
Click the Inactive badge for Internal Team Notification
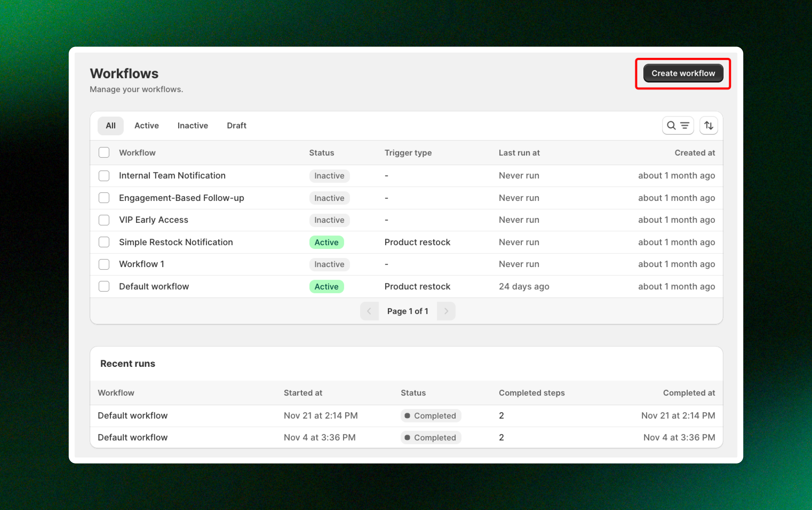[329, 176]
